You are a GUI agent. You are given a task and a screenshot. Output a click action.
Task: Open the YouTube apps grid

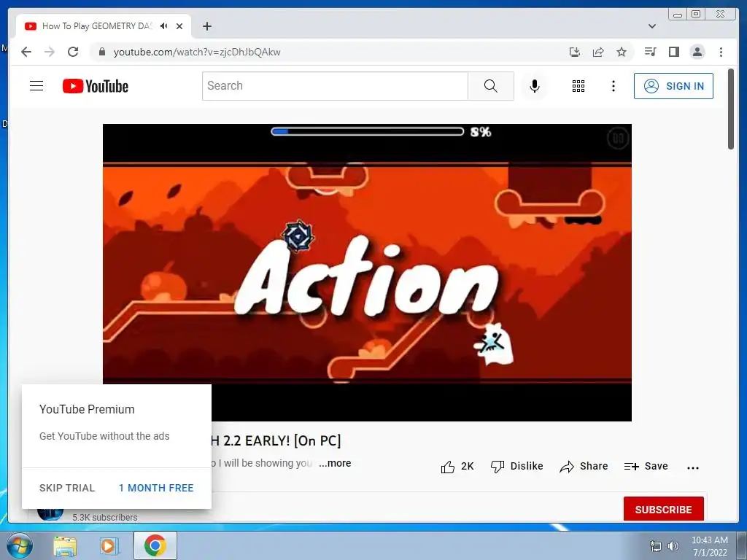(x=578, y=86)
